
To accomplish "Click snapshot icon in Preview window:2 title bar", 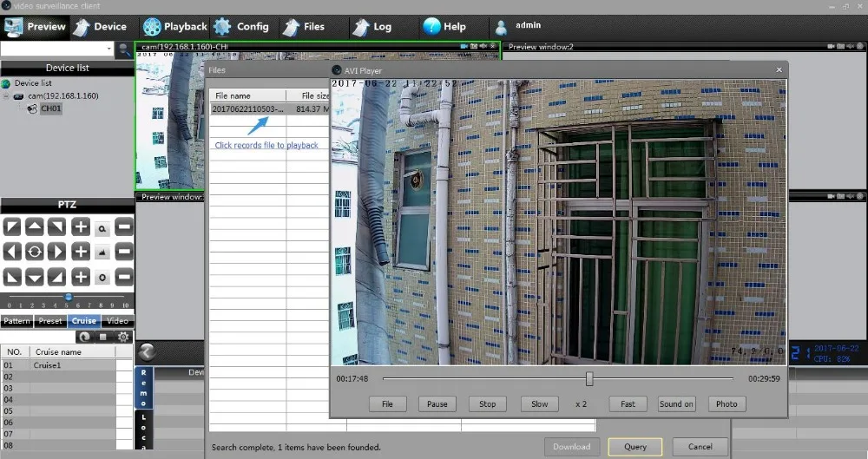I will click(841, 47).
